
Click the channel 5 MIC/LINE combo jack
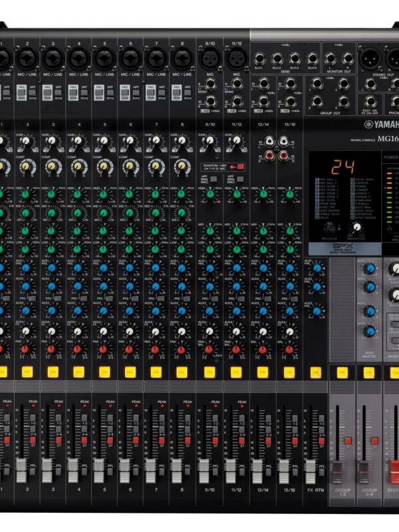[x=105, y=59]
